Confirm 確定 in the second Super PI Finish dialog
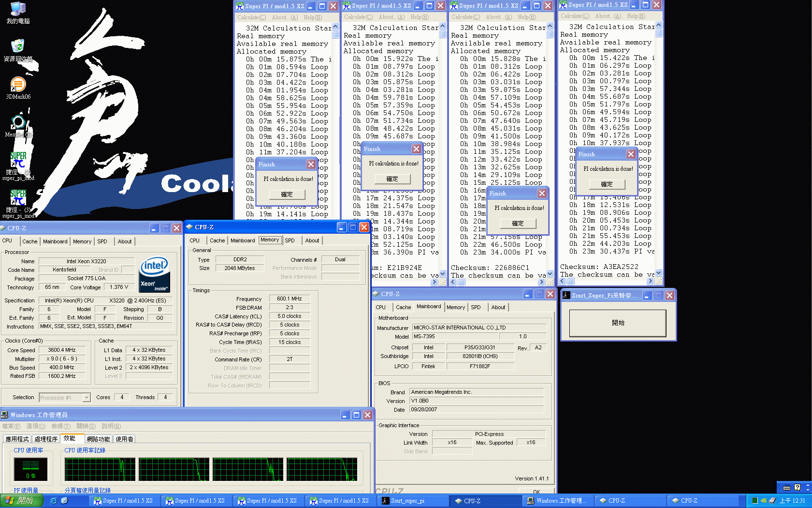 pyautogui.click(x=392, y=179)
